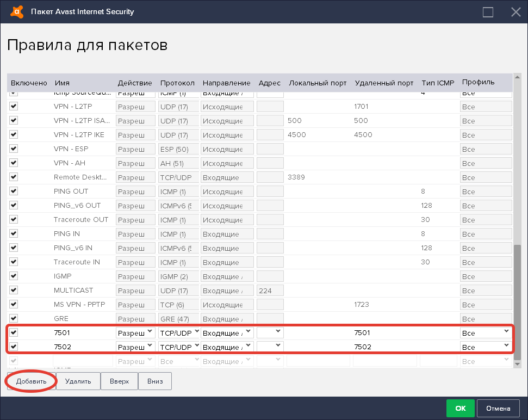Viewport: 528px width, 420px height.
Task: Select the VPN - L2TP IKE rule name
Action: tap(79, 135)
